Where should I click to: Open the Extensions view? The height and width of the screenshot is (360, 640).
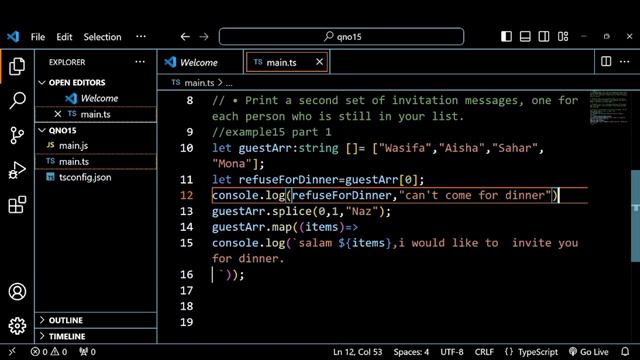[17, 204]
